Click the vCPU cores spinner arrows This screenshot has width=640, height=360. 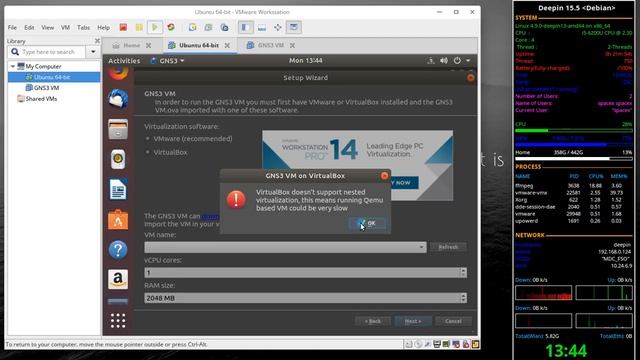[463, 273]
